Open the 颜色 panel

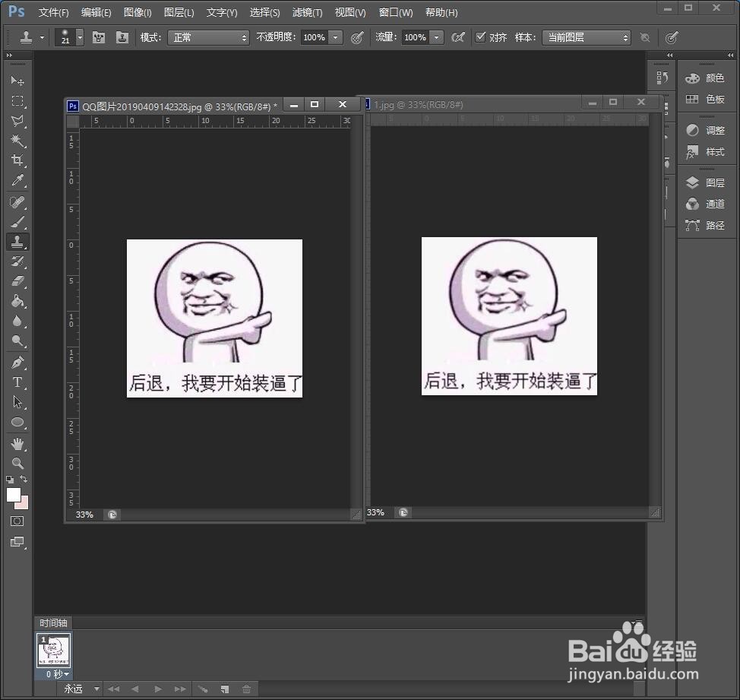click(706, 78)
